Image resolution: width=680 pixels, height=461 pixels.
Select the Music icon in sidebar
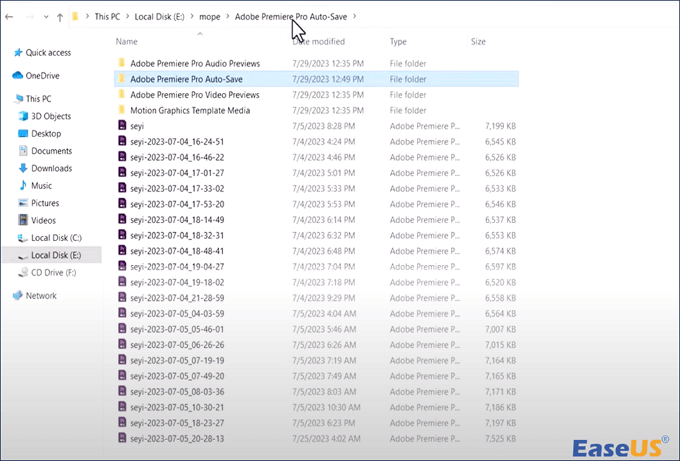(x=22, y=186)
